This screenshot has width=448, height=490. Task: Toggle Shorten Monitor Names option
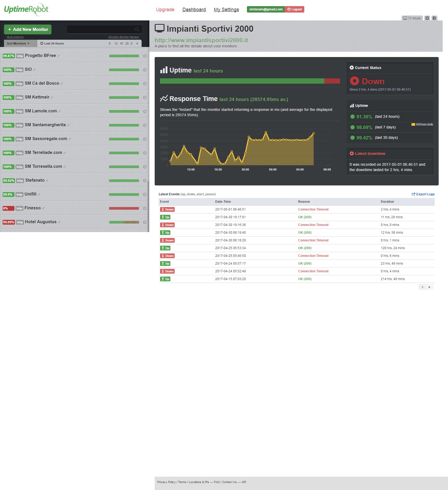(123, 37)
